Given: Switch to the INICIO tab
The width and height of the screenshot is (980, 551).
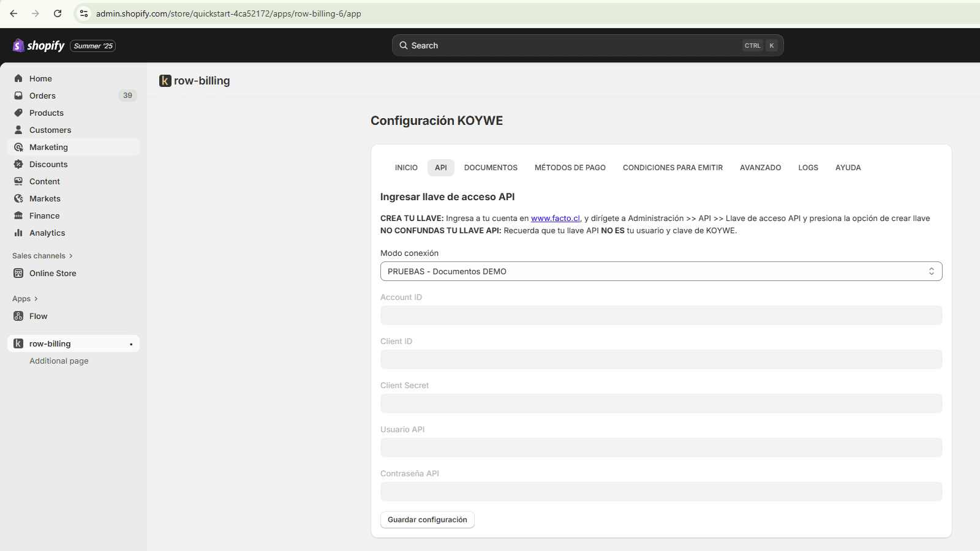Looking at the screenshot, I should tap(406, 168).
